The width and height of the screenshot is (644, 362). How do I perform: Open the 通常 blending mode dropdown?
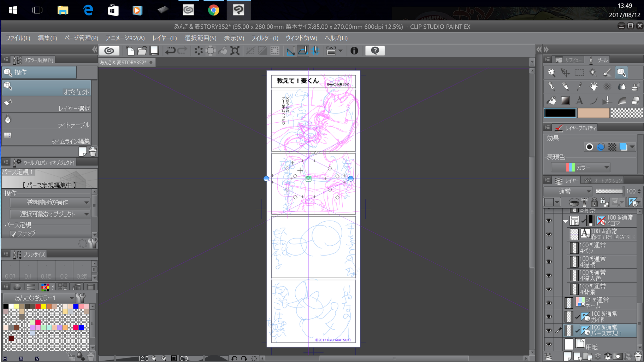[x=568, y=191]
